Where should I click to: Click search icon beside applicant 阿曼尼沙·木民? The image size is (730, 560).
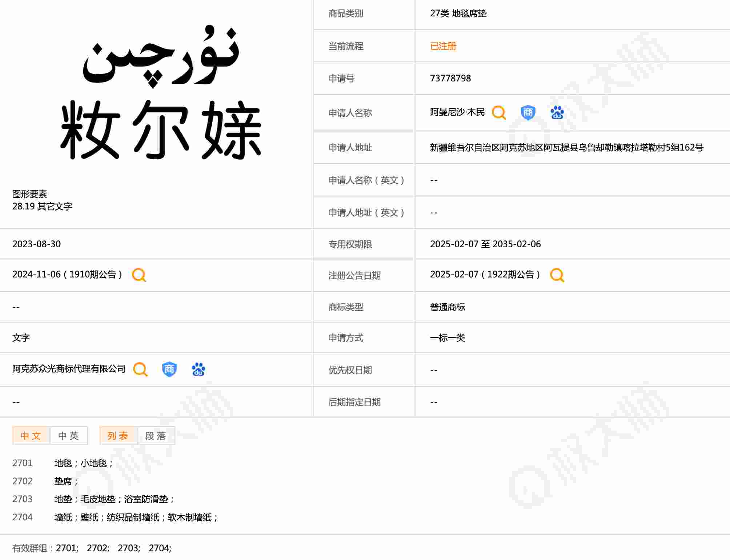(x=499, y=113)
